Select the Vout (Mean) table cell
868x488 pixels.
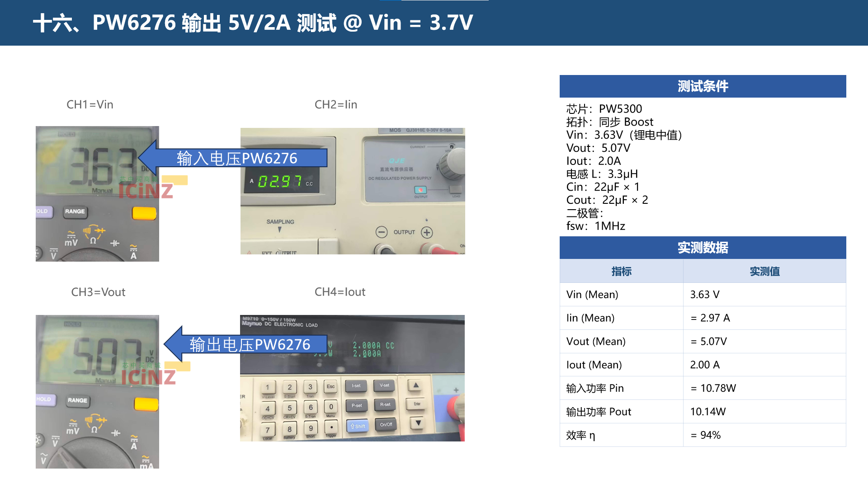tap(621, 342)
